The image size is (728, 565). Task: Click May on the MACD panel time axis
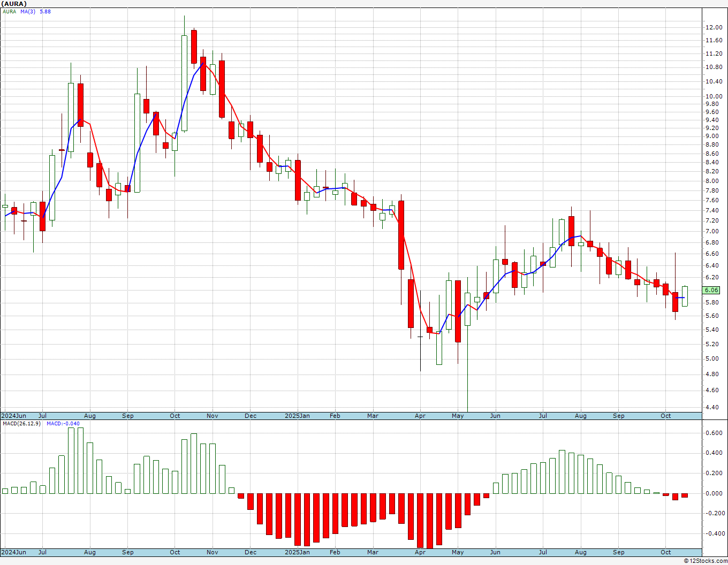tap(458, 552)
